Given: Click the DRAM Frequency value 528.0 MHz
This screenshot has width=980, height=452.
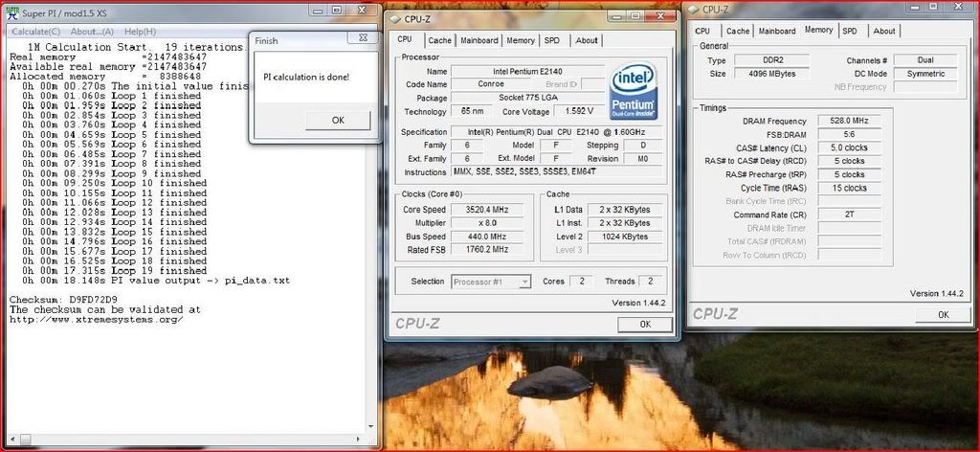Looking at the screenshot, I should pos(849,121).
